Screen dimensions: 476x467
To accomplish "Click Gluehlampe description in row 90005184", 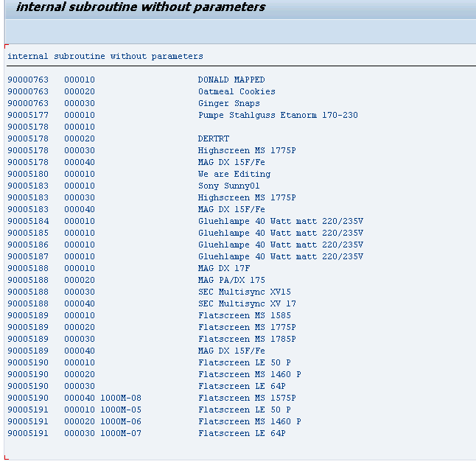I will coord(281,221).
